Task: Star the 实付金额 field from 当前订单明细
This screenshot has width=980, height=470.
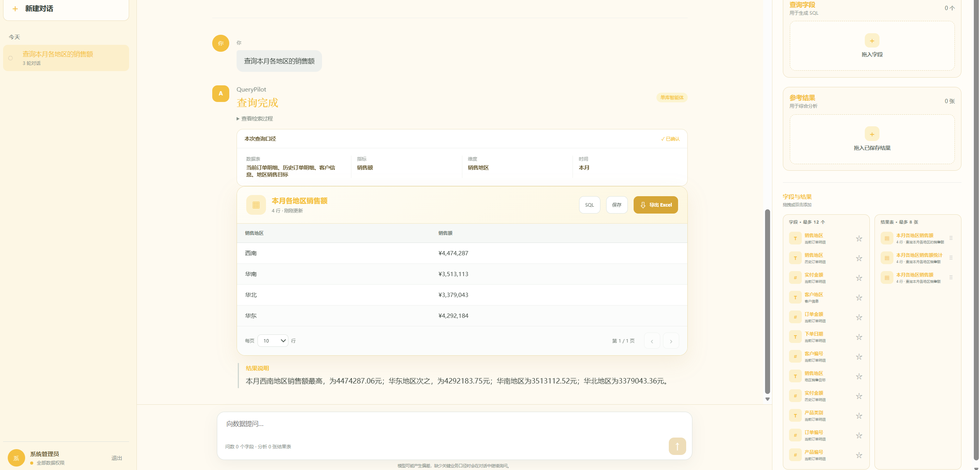Action: 859,278
